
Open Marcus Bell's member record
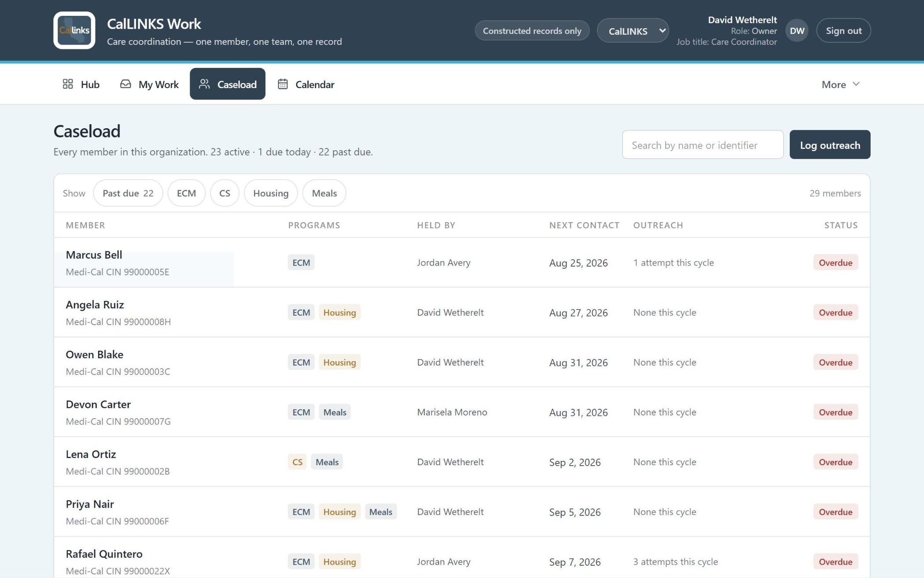pyautogui.click(x=94, y=255)
